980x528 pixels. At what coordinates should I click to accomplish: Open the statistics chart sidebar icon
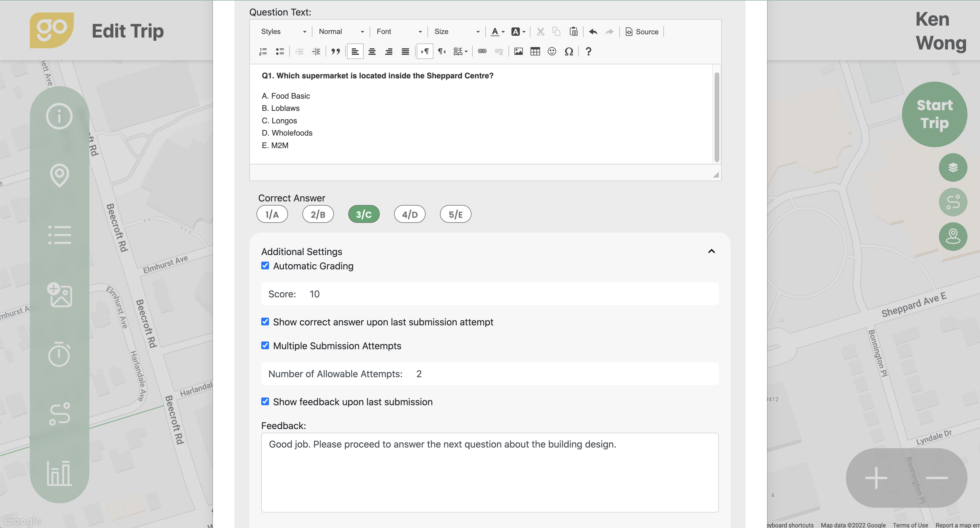[59, 473]
